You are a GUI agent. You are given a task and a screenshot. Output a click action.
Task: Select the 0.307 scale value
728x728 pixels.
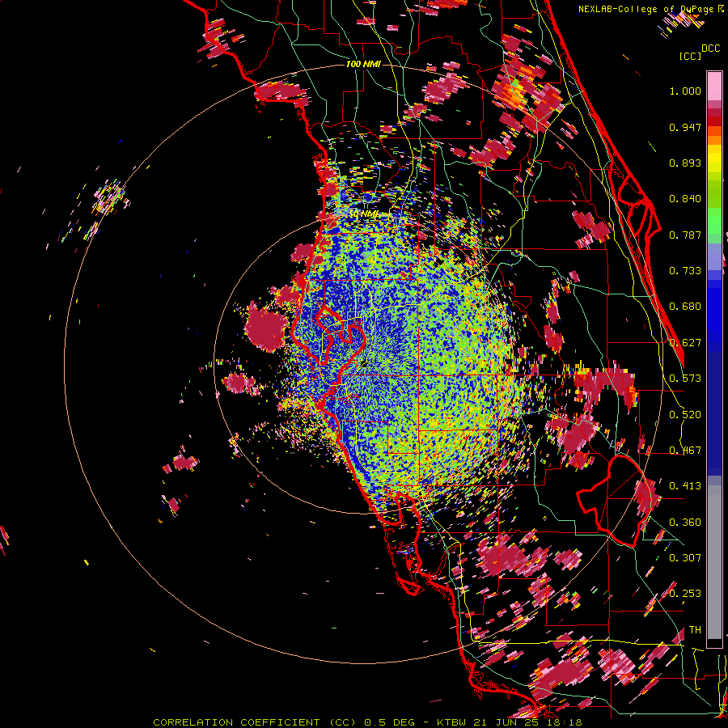click(x=685, y=557)
